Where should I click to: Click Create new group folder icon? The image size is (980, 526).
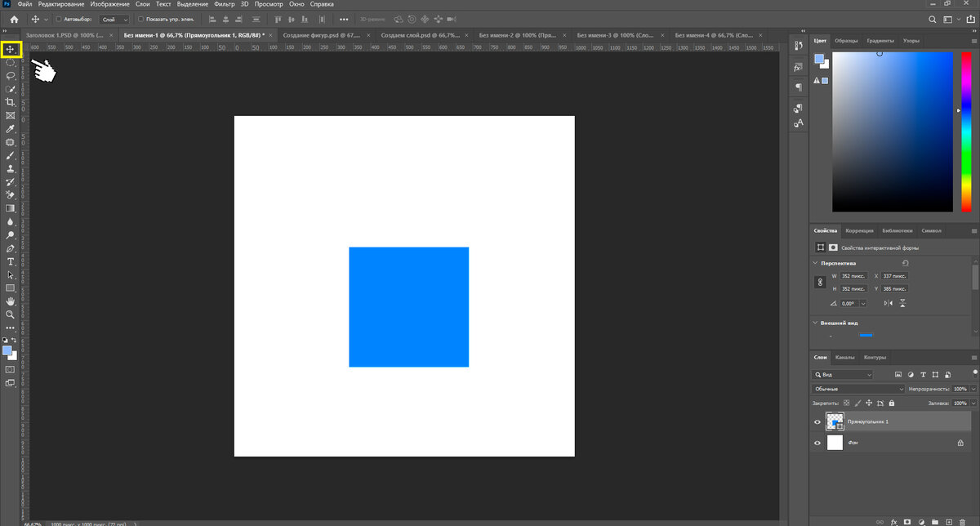935,520
